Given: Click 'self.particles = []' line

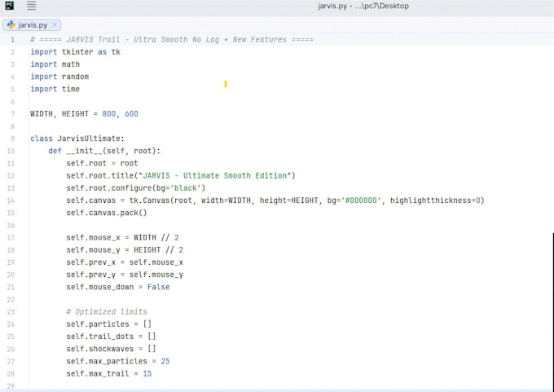Looking at the screenshot, I should (109, 324).
